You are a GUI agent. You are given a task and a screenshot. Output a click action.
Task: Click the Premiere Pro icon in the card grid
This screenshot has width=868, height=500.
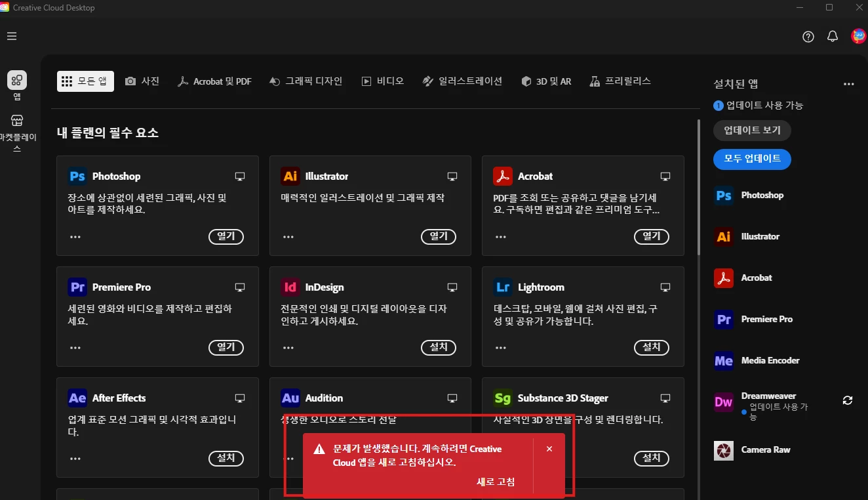point(77,287)
